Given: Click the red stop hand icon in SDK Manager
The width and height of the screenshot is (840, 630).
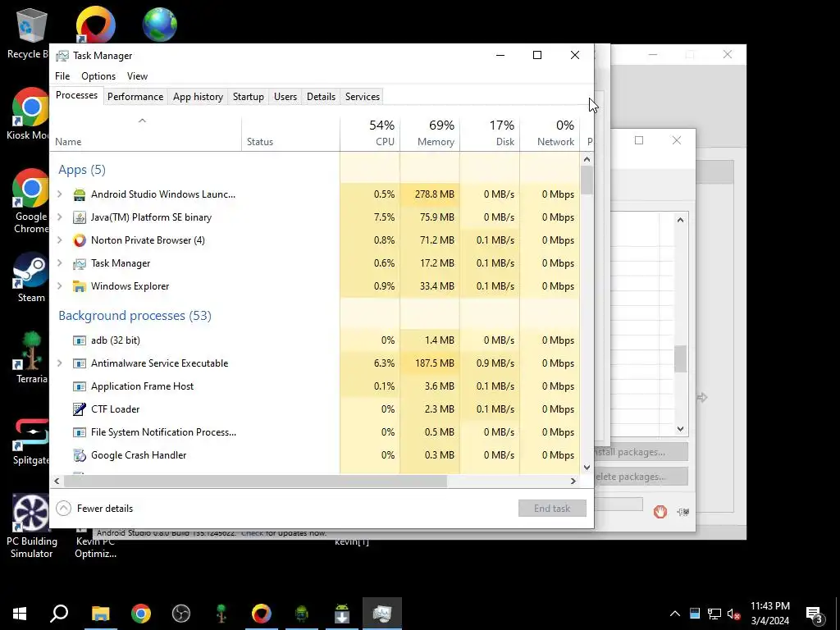Looking at the screenshot, I should (x=660, y=512).
